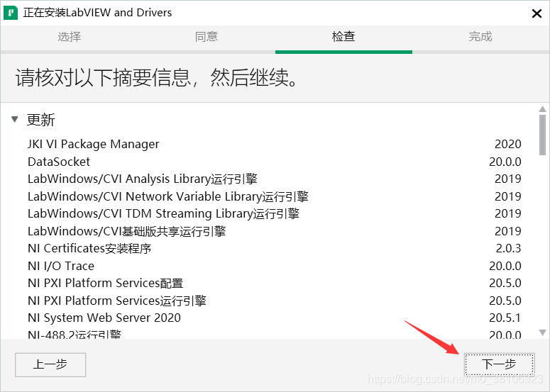The height and width of the screenshot is (392, 550).
Task: Click version 20.0.0 beside NI I/O Trace
Action: [505, 266]
